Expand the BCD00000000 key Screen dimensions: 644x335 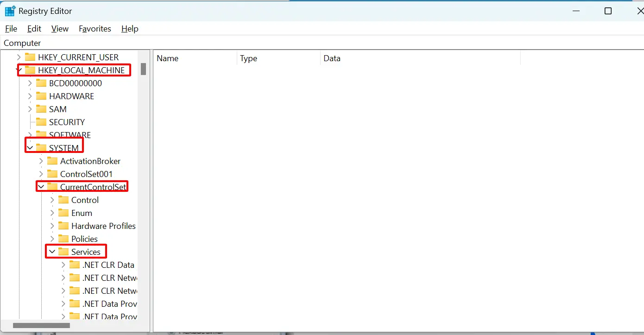[x=30, y=83]
